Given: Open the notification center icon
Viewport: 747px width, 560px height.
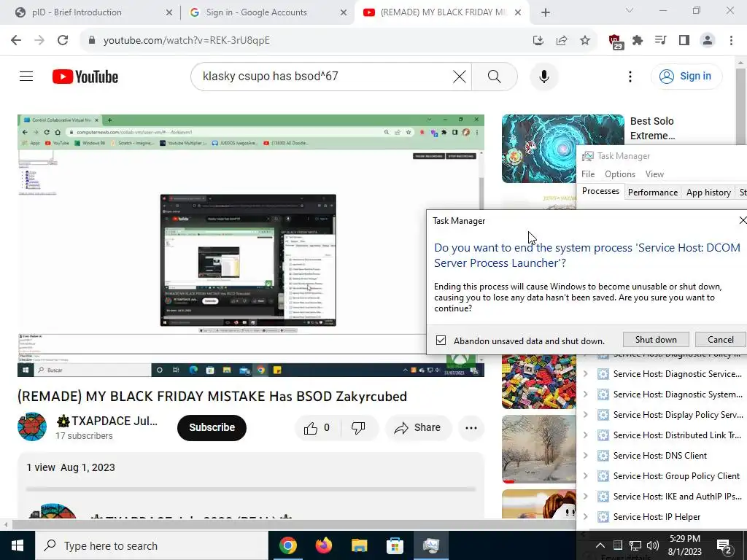Looking at the screenshot, I should (724, 545).
